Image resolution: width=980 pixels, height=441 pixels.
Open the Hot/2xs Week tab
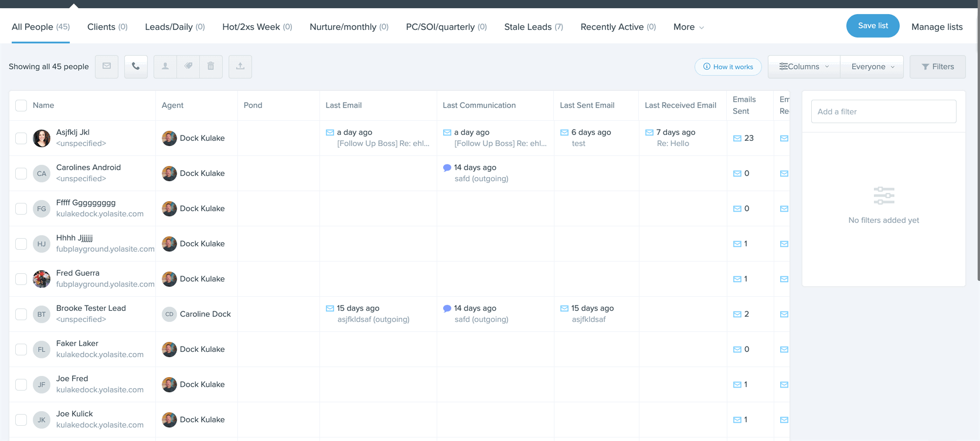(257, 27)
